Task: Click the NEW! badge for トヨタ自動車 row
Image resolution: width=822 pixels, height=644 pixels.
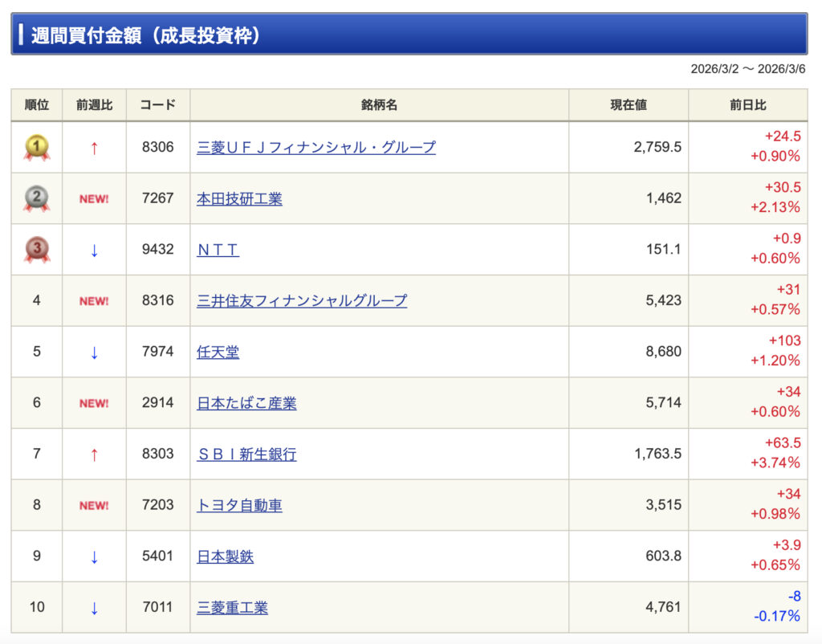Action: point(94,506)
